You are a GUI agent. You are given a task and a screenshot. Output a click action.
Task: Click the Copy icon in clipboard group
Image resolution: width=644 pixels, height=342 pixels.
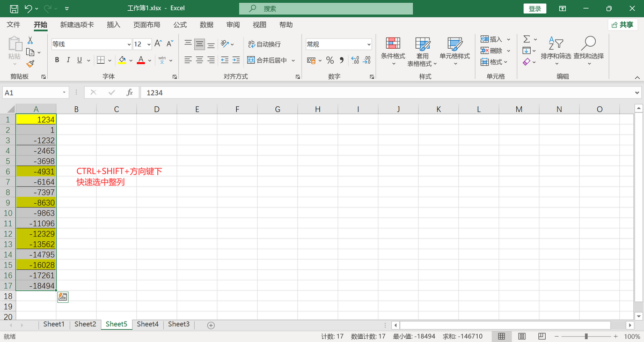(30, 52)
